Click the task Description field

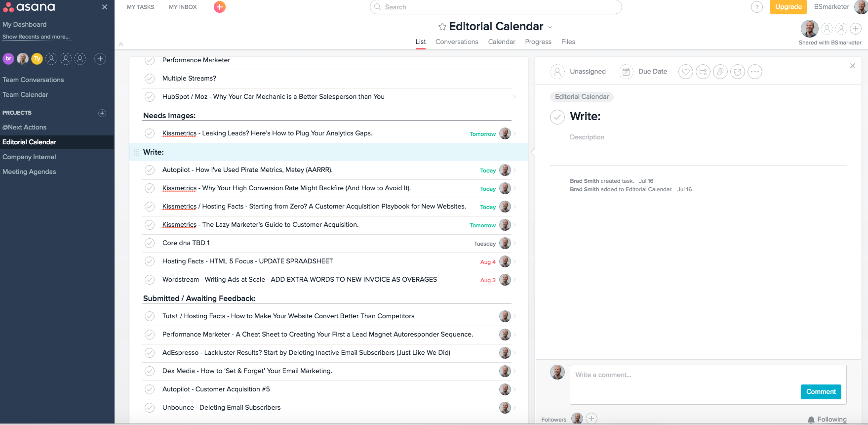587,137
